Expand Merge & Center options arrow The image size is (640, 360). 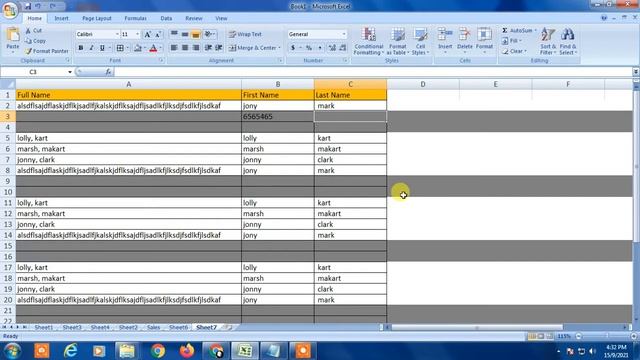pos(280,48)
